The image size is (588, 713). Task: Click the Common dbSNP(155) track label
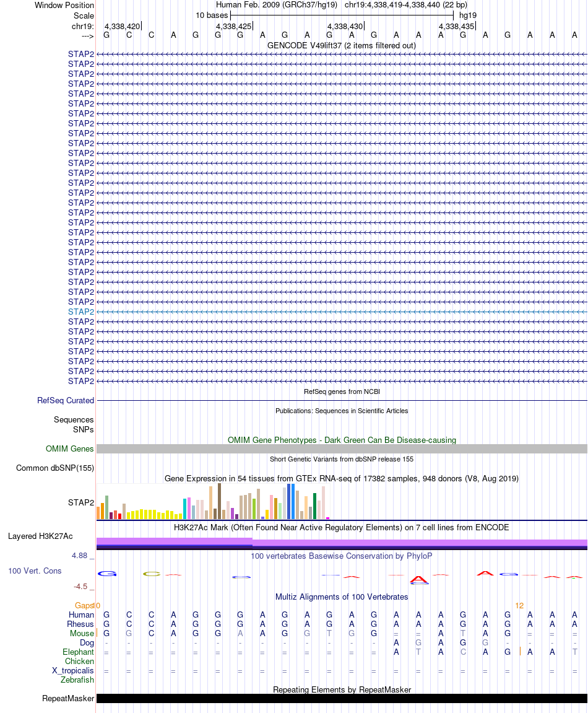click(55, 468)
